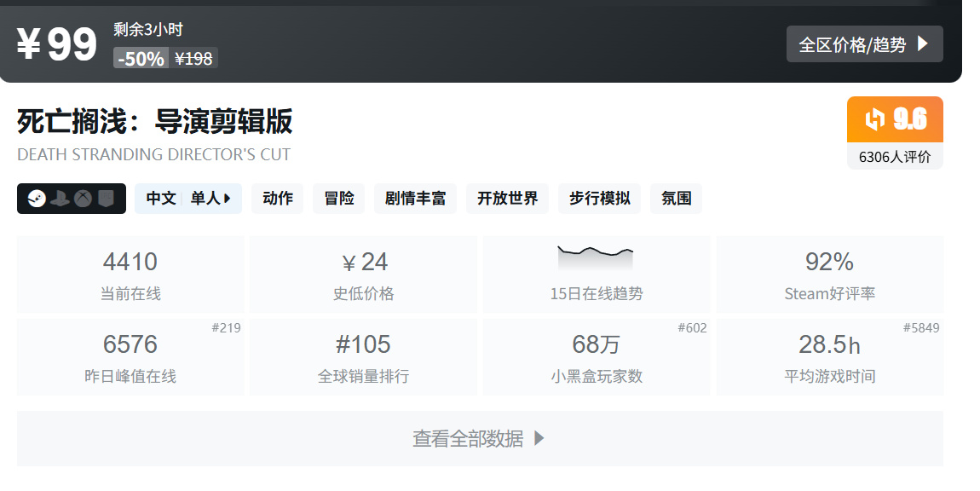Click the -50% discount badge

point(141,58)
